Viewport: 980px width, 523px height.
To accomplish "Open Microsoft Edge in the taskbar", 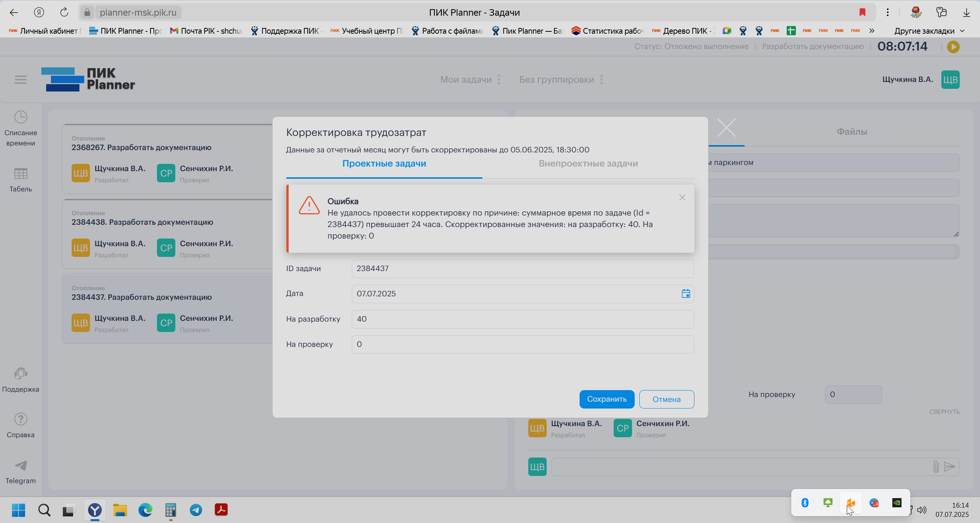I will click(x=145, y=510).
